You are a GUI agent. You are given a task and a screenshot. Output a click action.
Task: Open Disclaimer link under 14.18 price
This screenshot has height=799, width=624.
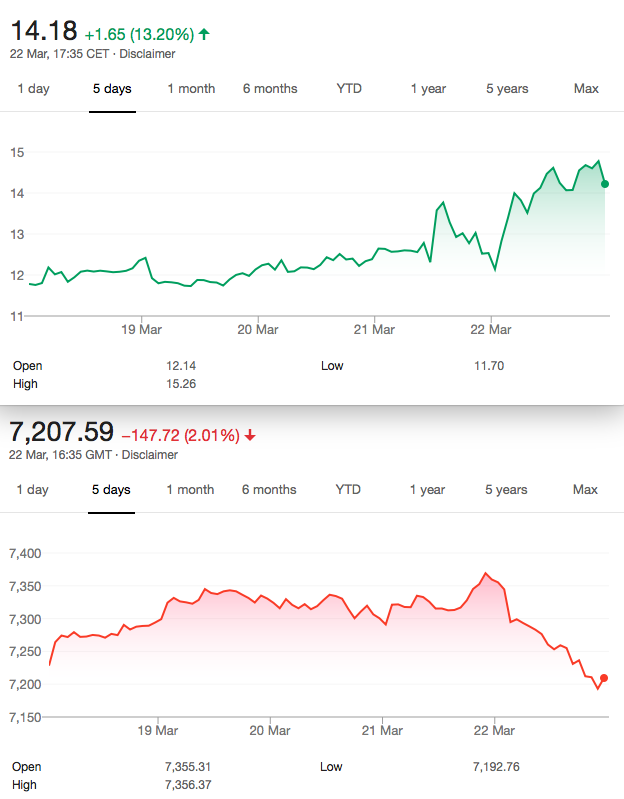click(x=147, y=54)
